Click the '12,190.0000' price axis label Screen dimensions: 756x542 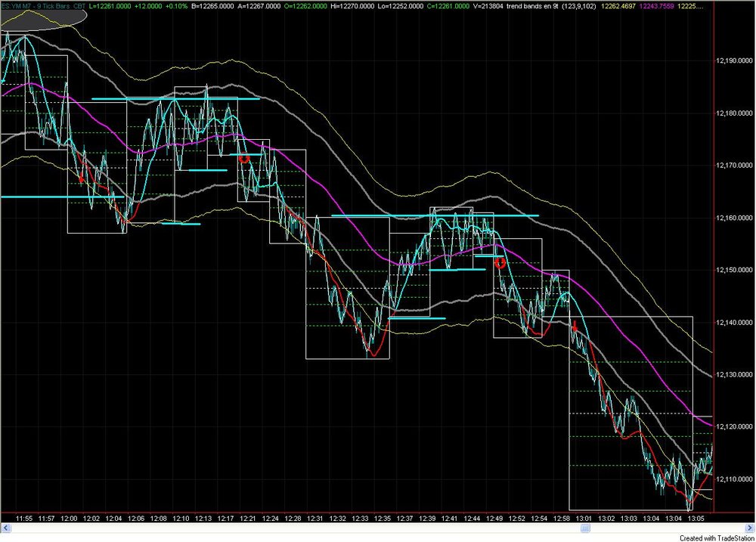click(734, 60)
